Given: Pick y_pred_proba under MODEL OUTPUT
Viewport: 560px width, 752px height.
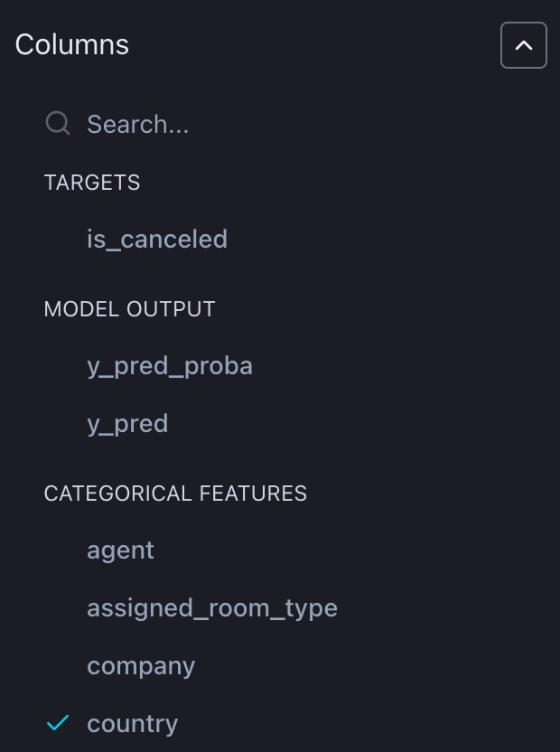Looking at the screenshot, I should pos(170,366).
